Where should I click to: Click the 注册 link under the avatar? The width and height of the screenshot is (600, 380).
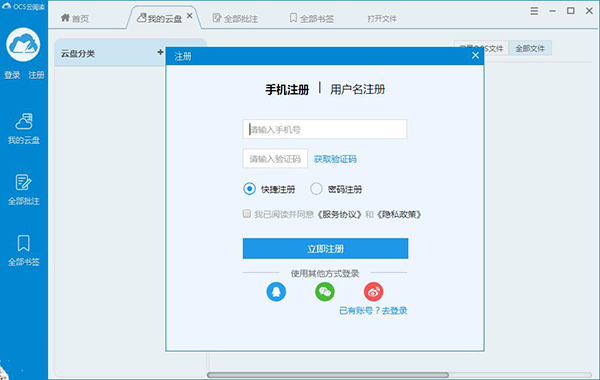pos(36,75)
